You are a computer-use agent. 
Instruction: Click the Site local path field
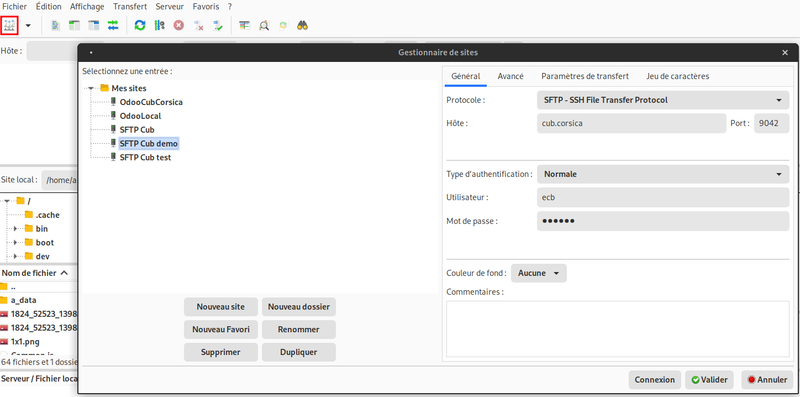point(59,180)
